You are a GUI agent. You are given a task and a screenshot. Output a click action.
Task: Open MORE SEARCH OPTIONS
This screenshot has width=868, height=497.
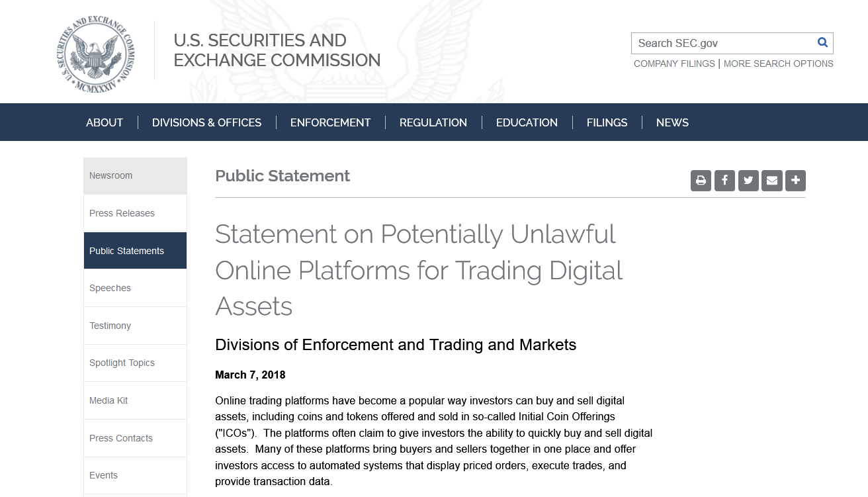coord(778,64)
